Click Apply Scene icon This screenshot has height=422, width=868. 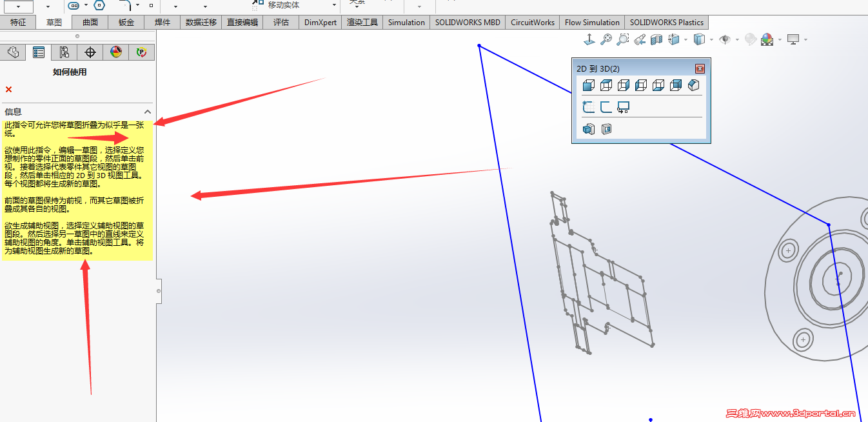[x=767, y=39]
